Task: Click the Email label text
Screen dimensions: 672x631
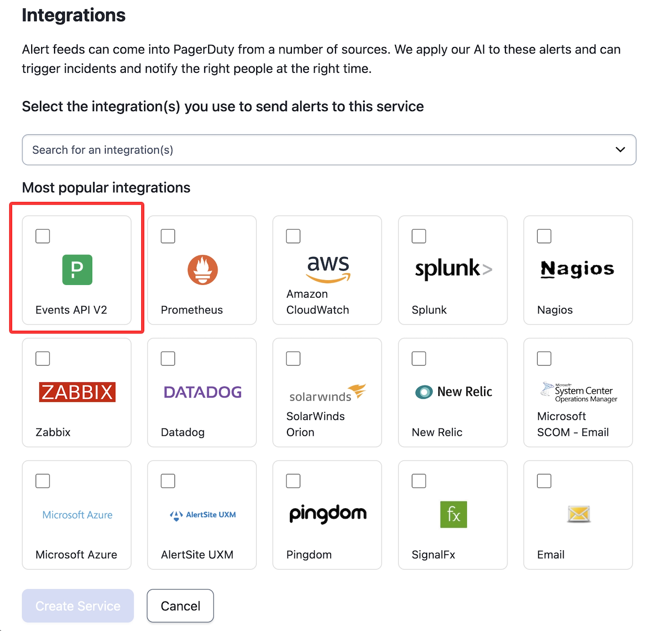Action: [x=551, y=555]
